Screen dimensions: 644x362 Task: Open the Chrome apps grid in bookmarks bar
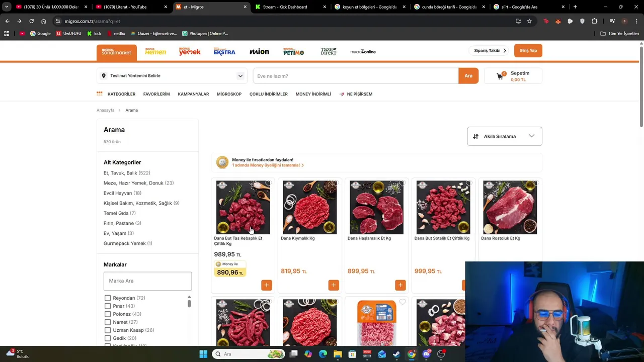(x=7, y=33)
